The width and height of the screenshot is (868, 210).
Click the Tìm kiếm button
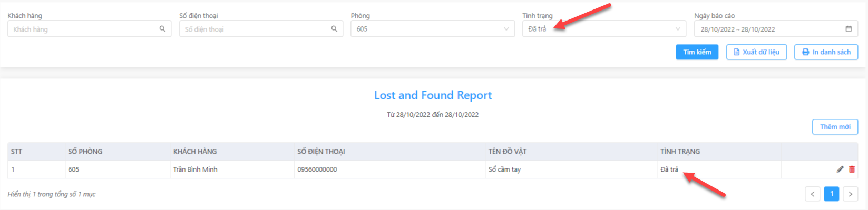click(x=697, y=52)
